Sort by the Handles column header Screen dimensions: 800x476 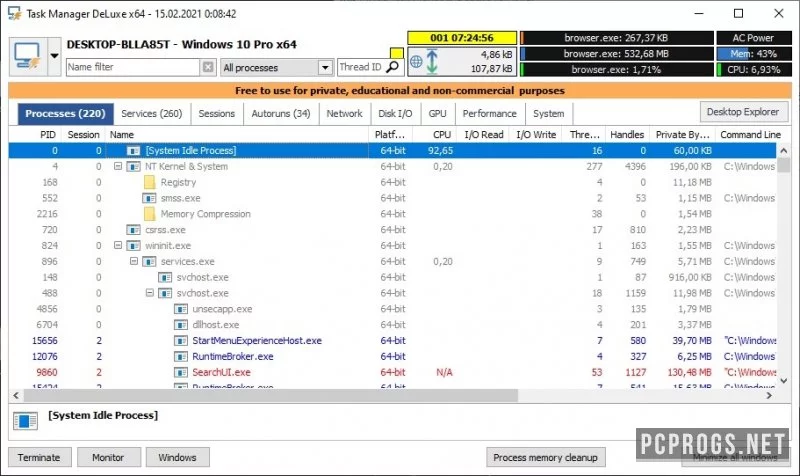pos(627,135)
